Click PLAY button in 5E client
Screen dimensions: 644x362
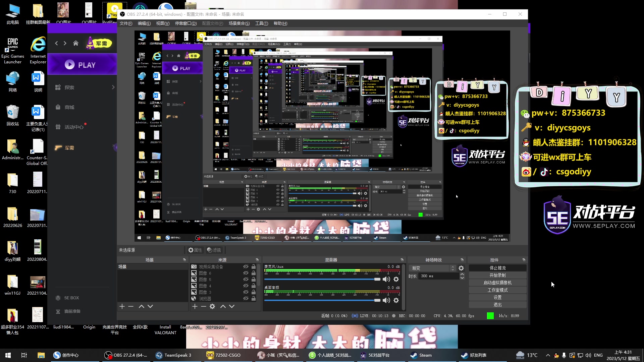click(82, 65)
